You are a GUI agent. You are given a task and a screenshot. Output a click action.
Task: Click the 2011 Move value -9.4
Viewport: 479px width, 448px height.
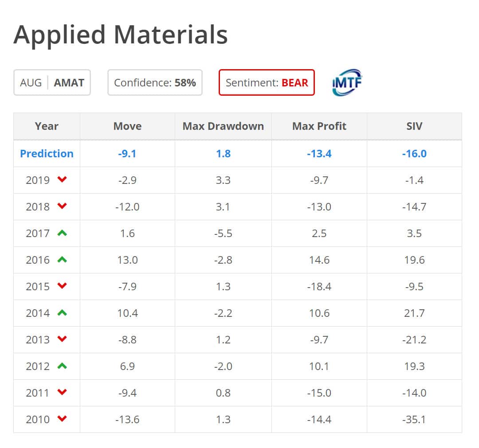[x=127, y=393]
